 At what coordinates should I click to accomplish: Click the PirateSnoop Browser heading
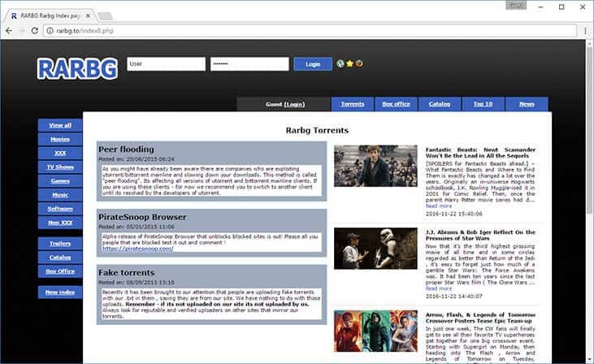pyautogui.click(x=142, y=217)
